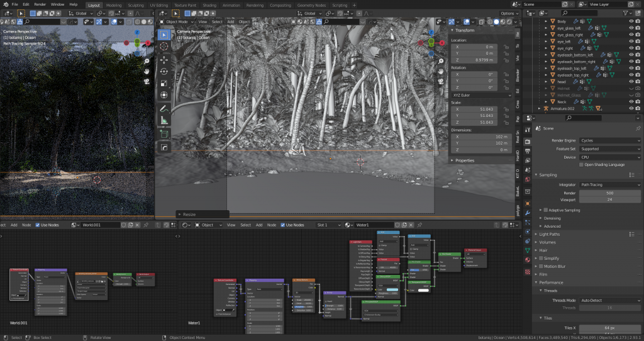Viewport: 644px width, 341px height.
Task: Open the Modifier properties wrench tab
Action: [x=527, y=213]
